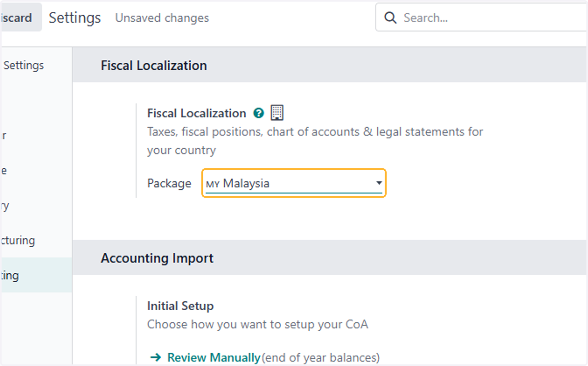The width and height of the screenshot is (588, 366).
Task: Click the arrow icon before Review Manually
Action: [155, 358]
